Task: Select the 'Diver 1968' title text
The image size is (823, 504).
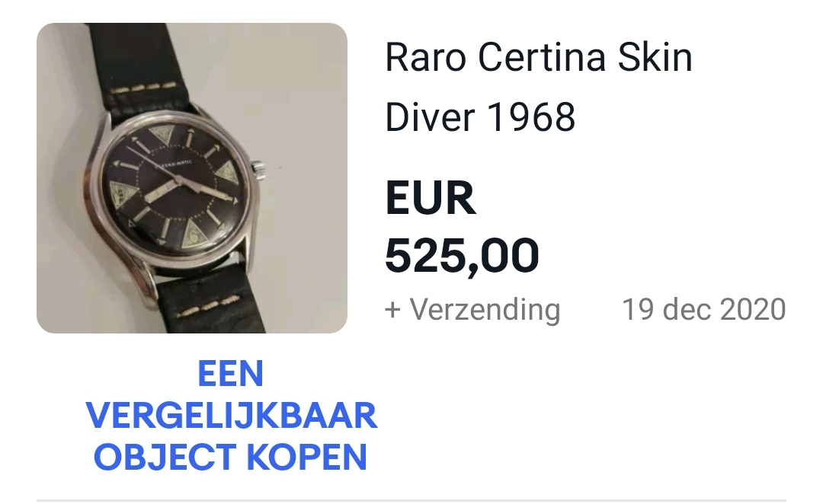Action: 480,117
